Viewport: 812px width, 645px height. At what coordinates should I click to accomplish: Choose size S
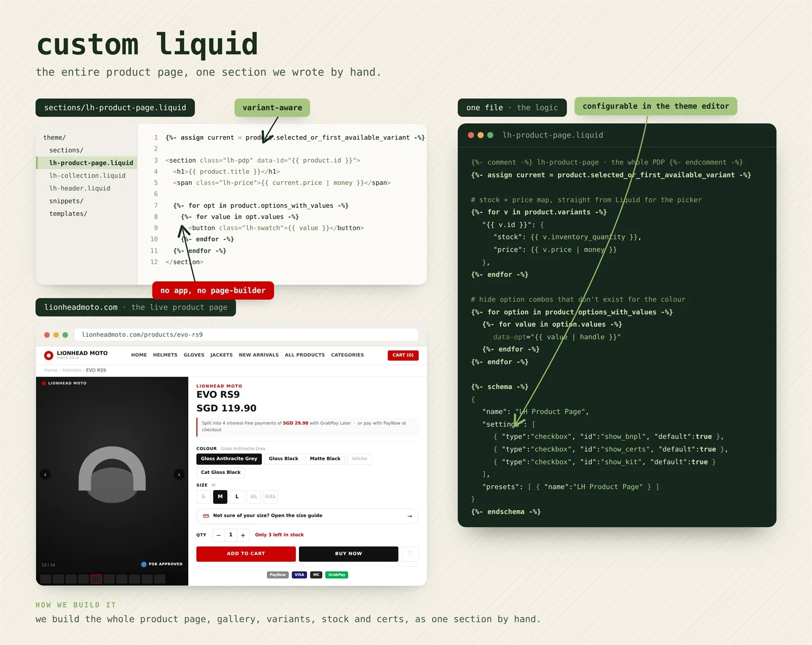pos(204,497)
